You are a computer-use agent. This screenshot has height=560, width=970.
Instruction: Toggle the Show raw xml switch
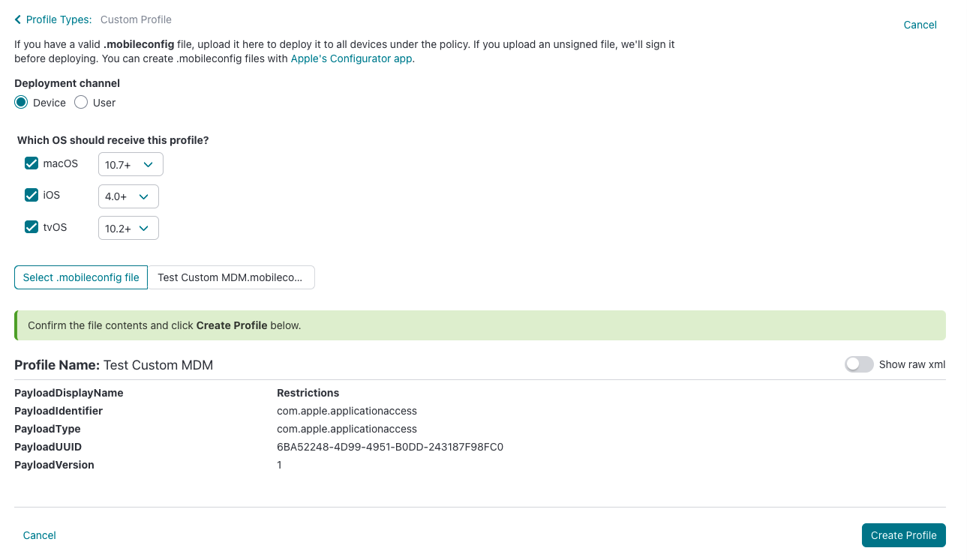pyautogui.click(x=859, y=364)
